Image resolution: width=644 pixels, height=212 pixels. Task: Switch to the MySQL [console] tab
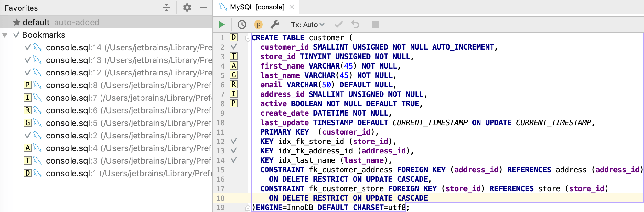[x=256, y=7]
